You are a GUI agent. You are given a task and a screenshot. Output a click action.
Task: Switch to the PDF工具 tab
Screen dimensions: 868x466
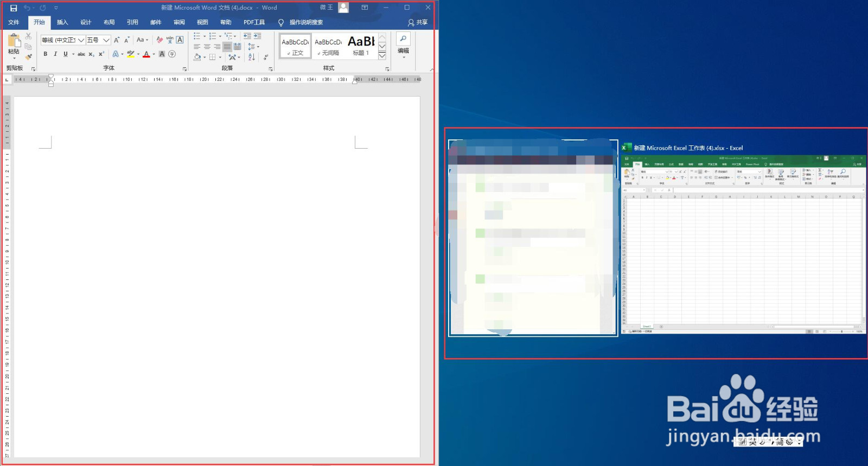coord(254,22)
